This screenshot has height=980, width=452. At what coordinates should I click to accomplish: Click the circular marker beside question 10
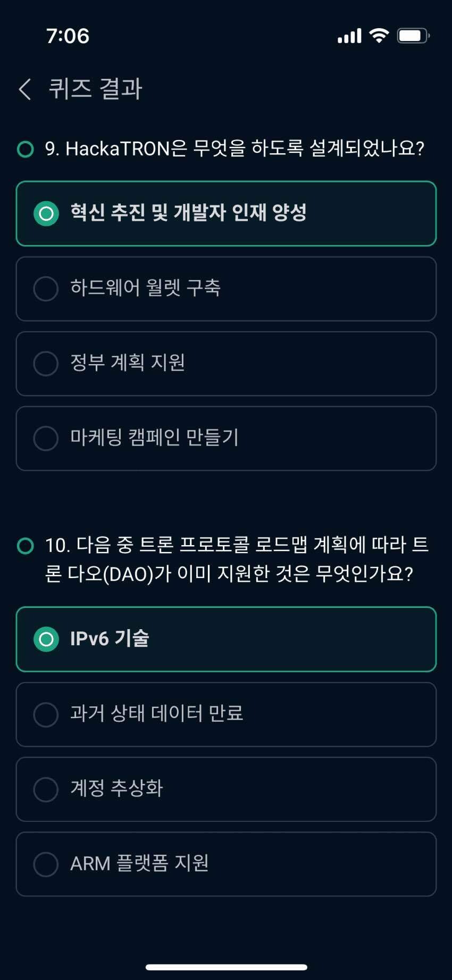click(24, 545)
